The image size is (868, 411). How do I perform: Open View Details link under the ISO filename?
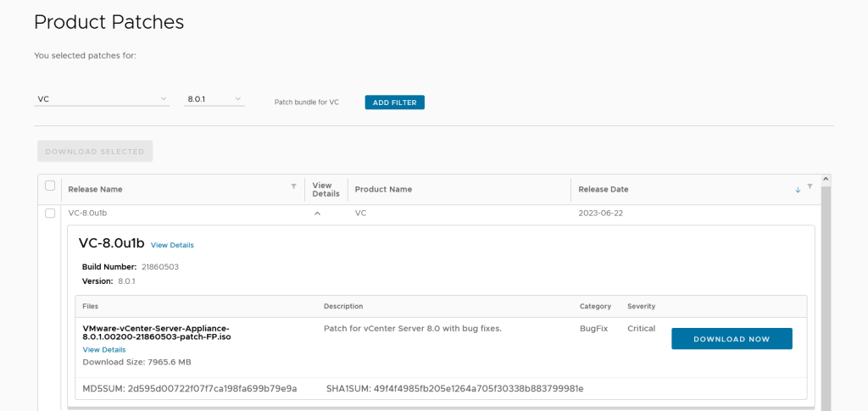pos(104,350)
